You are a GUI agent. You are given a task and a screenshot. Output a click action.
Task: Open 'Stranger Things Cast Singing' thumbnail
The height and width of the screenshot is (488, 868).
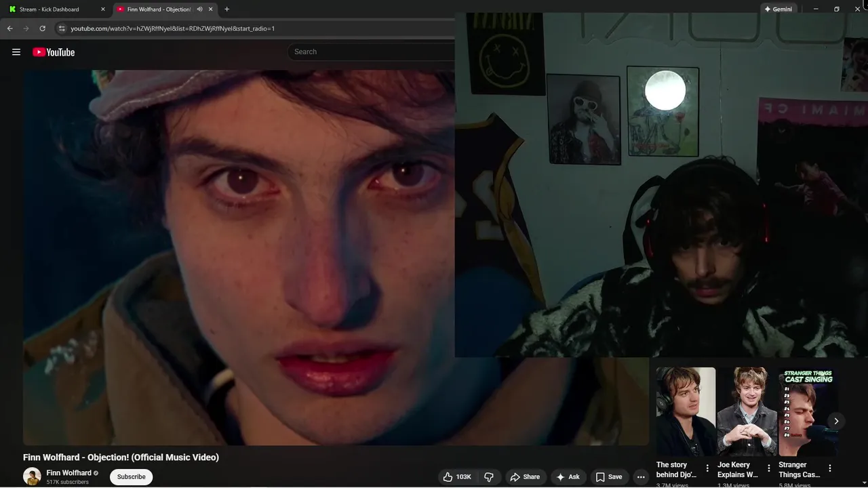[807, 411]
